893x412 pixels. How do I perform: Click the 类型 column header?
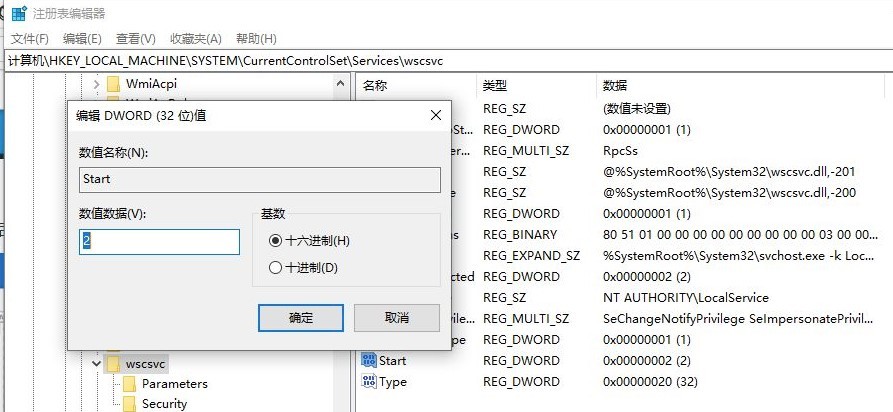(495, 85)
